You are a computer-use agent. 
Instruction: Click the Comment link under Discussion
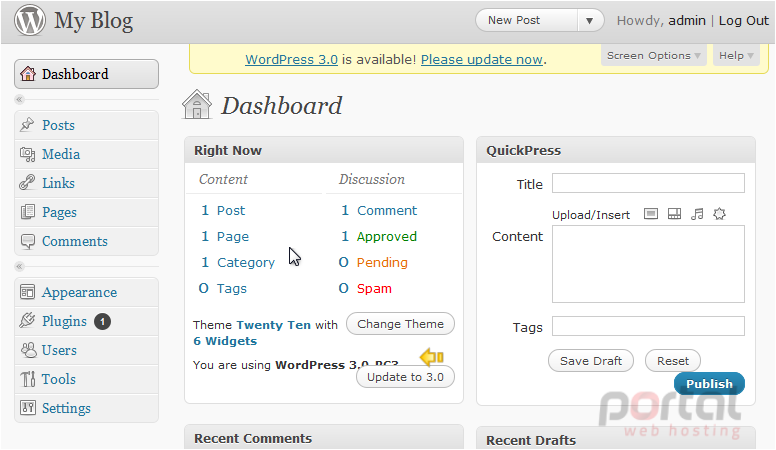pos(387,210)
